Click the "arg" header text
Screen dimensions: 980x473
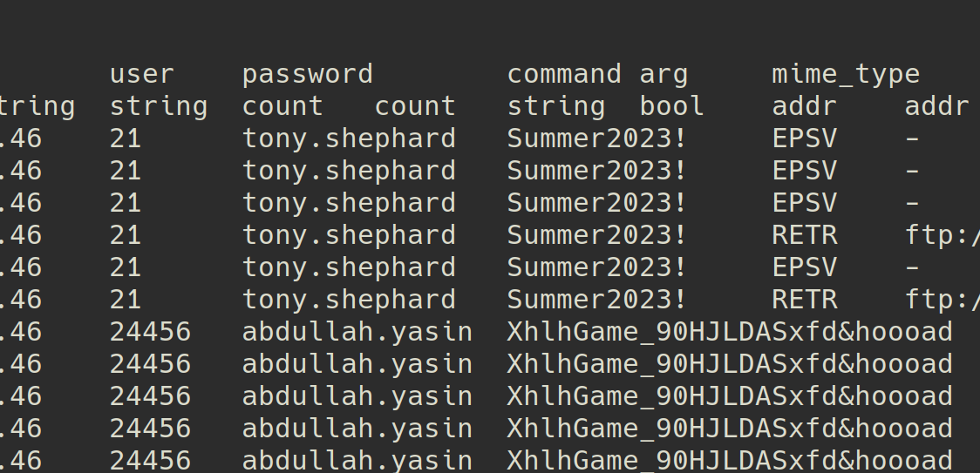pos(664,74)
